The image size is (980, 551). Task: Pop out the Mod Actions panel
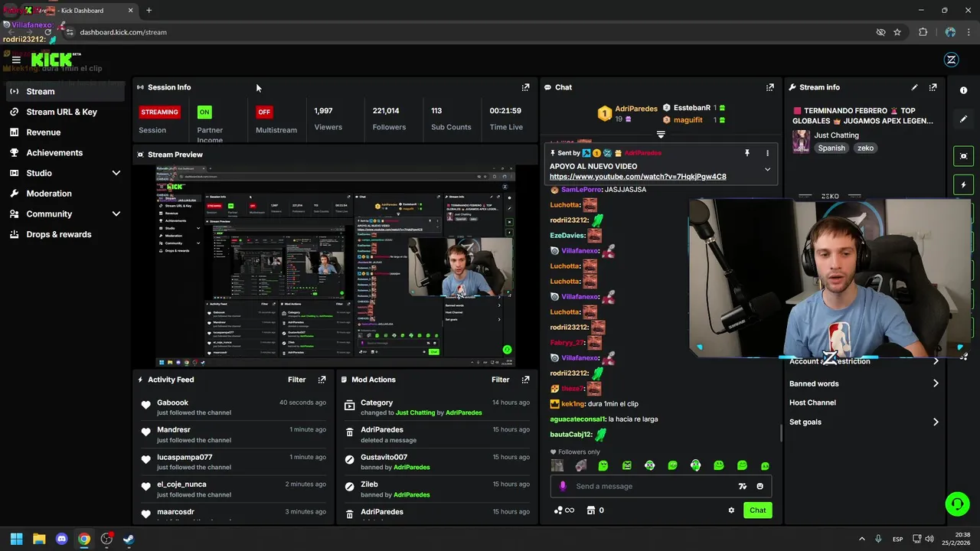tap(525, 380)
